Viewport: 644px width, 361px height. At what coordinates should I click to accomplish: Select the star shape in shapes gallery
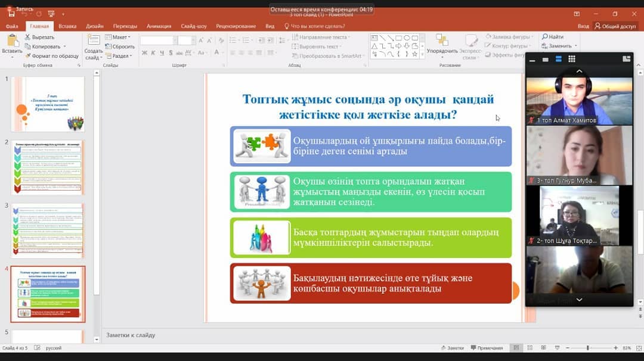point(415,54)
